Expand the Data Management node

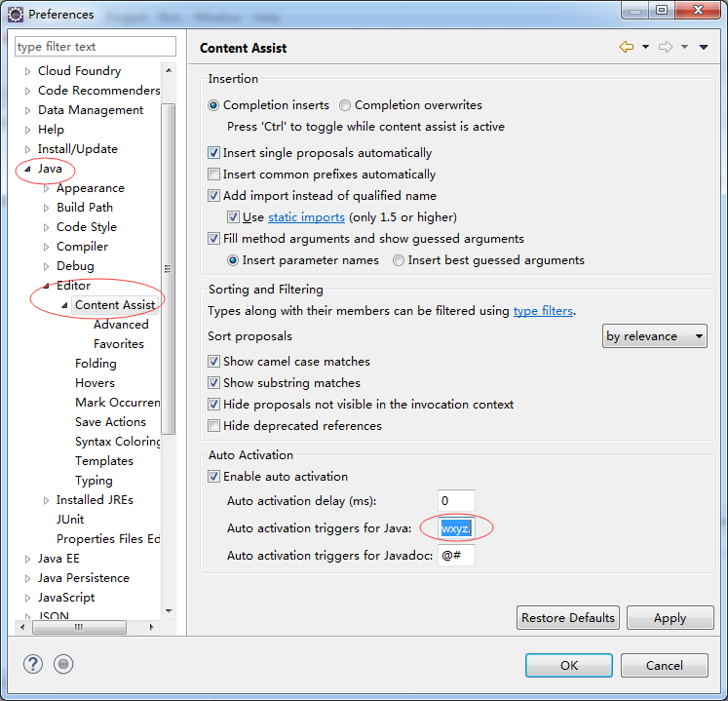[27, 110]
